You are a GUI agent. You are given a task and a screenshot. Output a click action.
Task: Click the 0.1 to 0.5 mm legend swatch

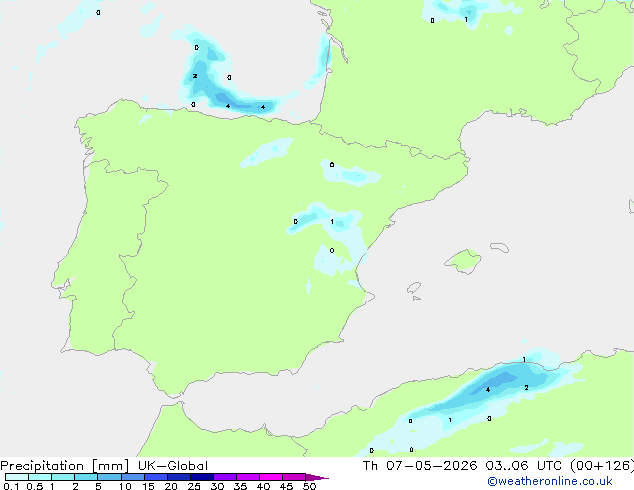[17, 477]
